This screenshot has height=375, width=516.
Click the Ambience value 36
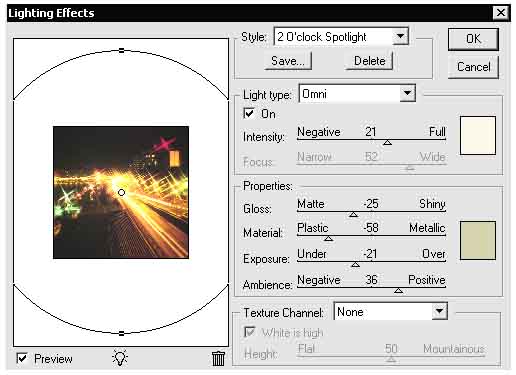click(371, 280)
